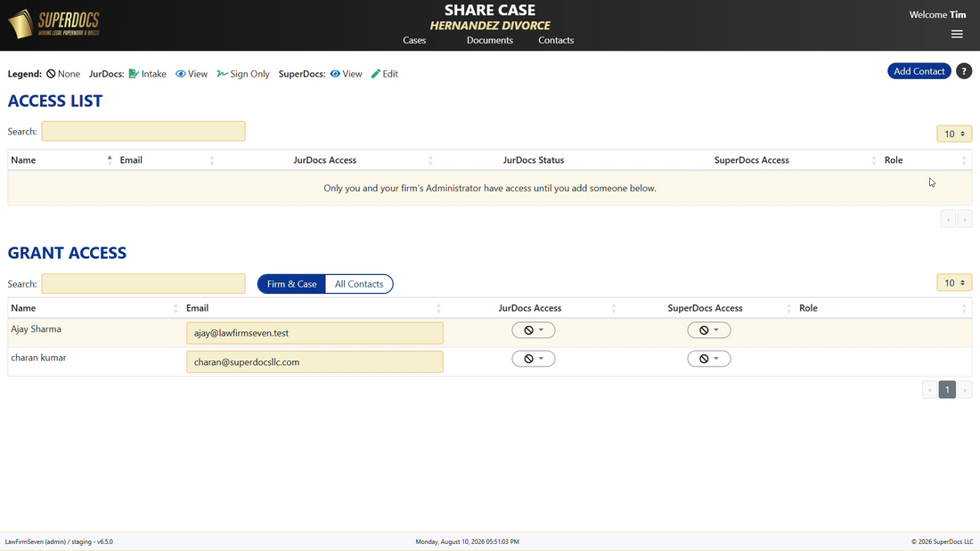This screenshot has width=980, height=551.
Task: Click the Hernandez Divorce case title
Action: [x=490, y=26]
